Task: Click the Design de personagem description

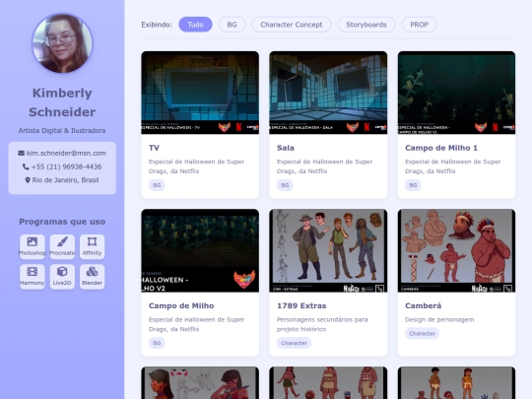Action: [439, 319]
